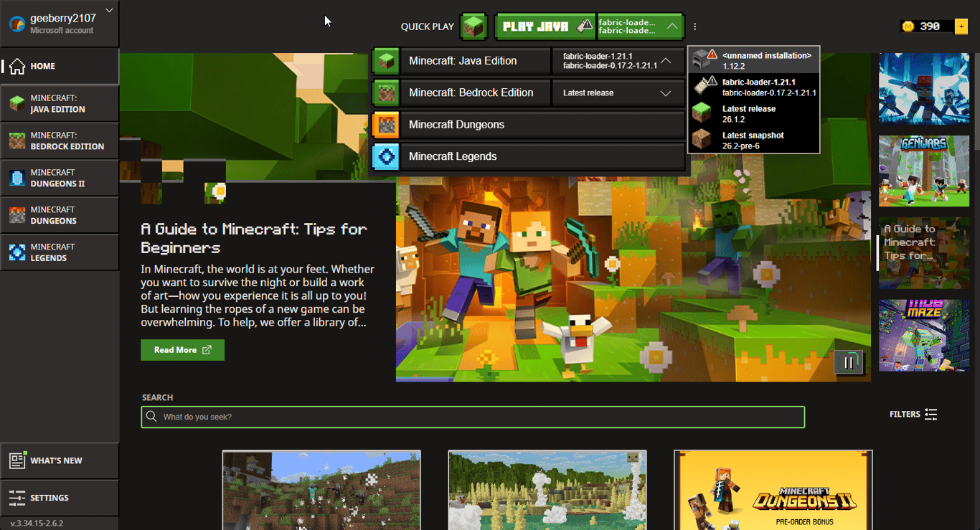Screen dimensions: 980x530
Task: Click the dirt block icon of Latest snapshot
Action: click(702, 140)
